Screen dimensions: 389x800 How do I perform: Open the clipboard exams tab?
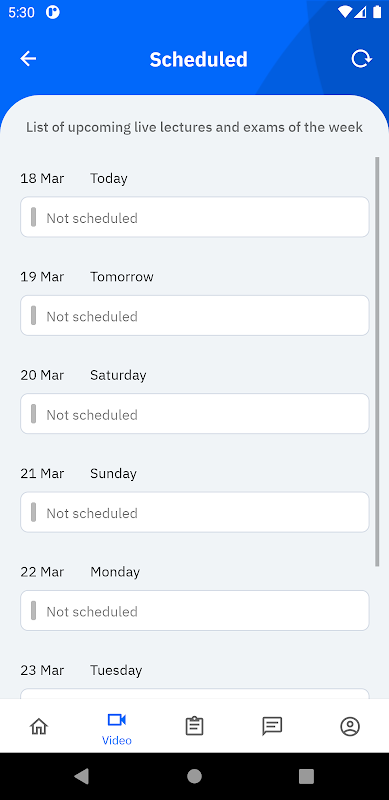194,726
